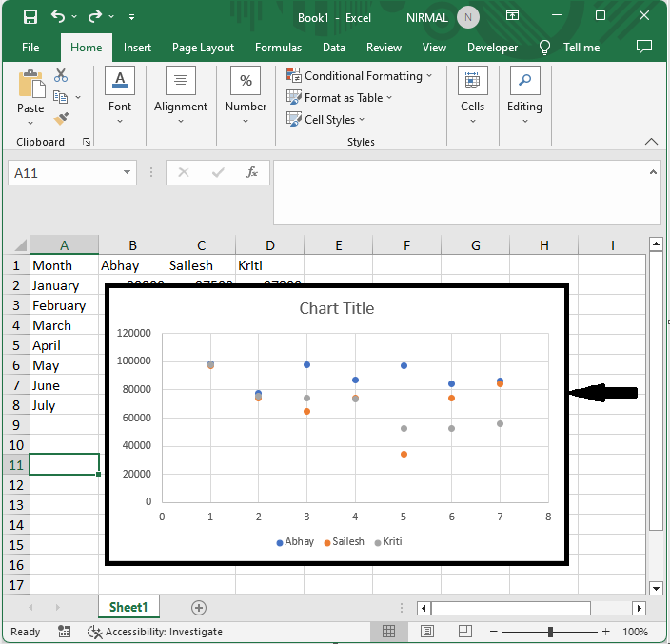Click the Save icon in title bar

30,17
